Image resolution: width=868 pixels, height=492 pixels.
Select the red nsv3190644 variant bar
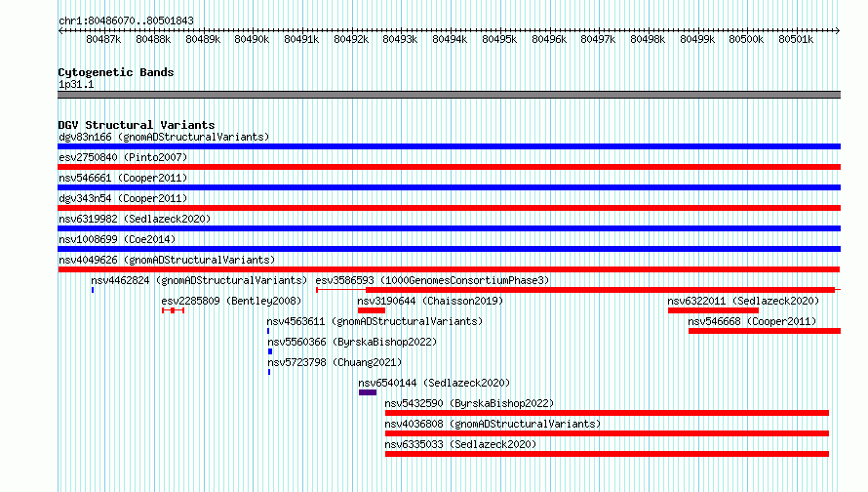pyautogui.click(x=372, y=310)
